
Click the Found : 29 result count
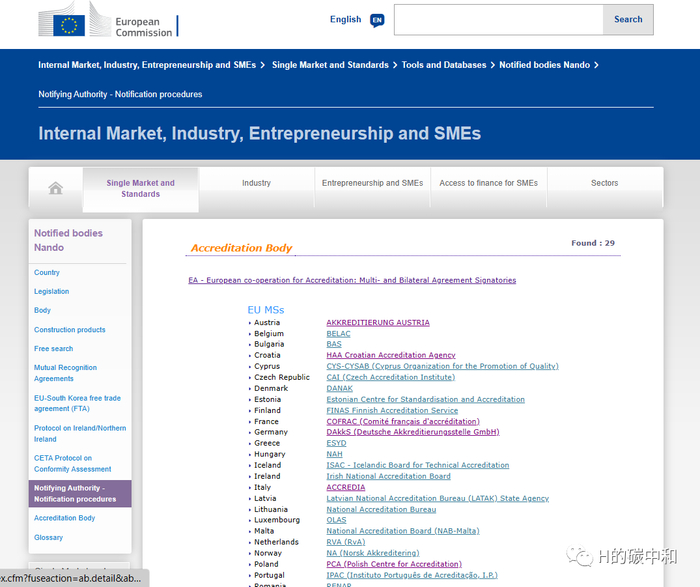[x=593, y=243]
